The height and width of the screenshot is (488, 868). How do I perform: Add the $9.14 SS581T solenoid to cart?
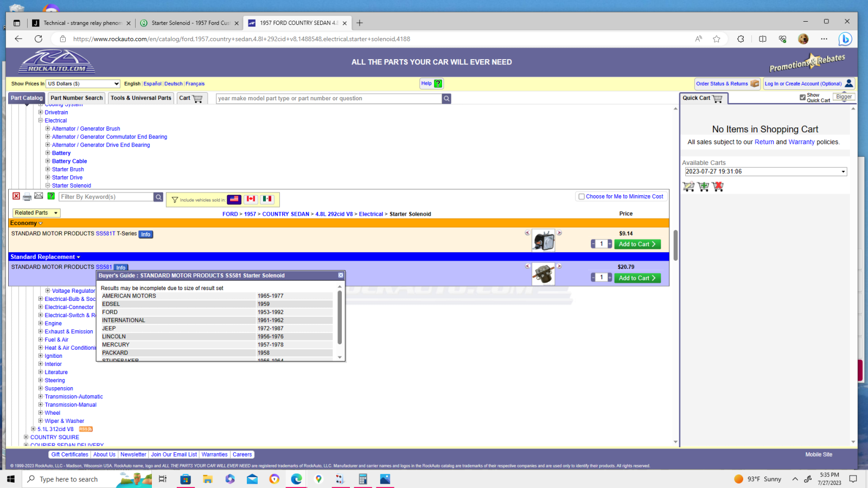pyautogui.click(x=637, y=245)
